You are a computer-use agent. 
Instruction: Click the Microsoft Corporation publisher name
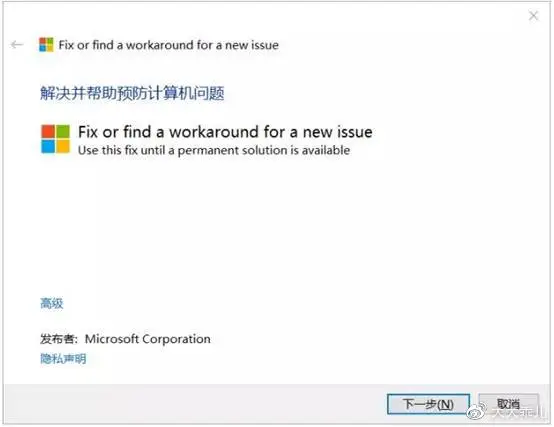click(148, 339)
